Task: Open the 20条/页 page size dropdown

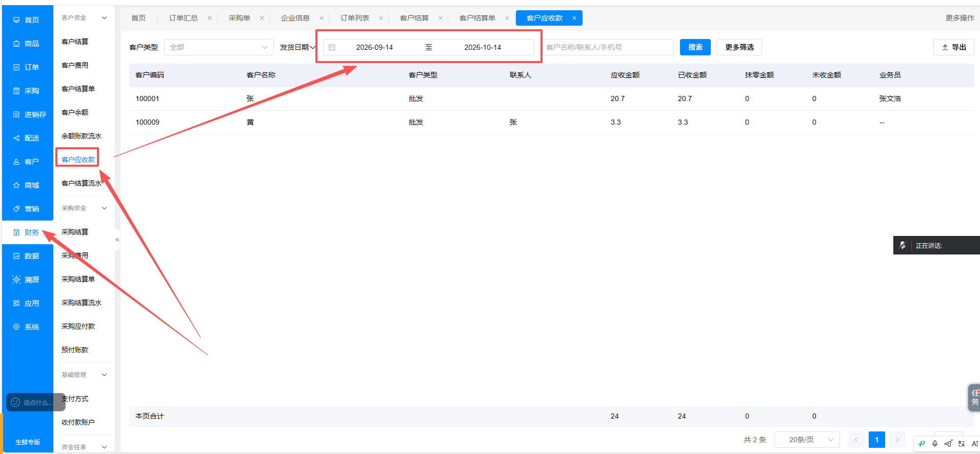Action: coord(807,440)
